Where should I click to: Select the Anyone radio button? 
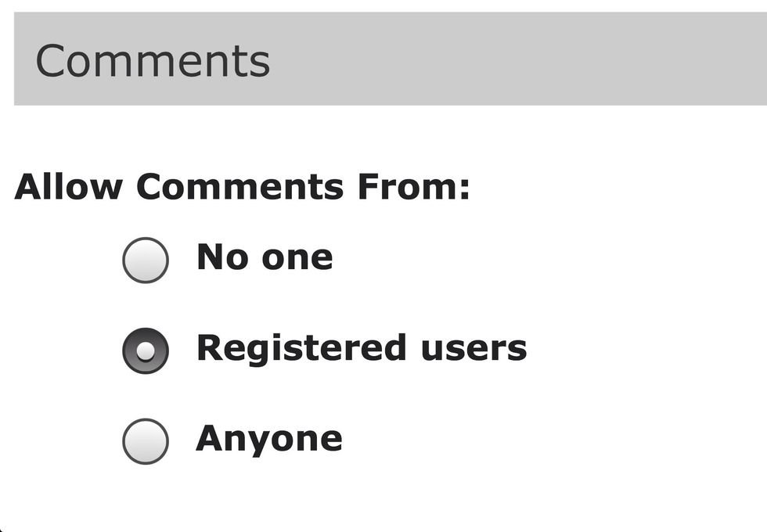(146, 441)
